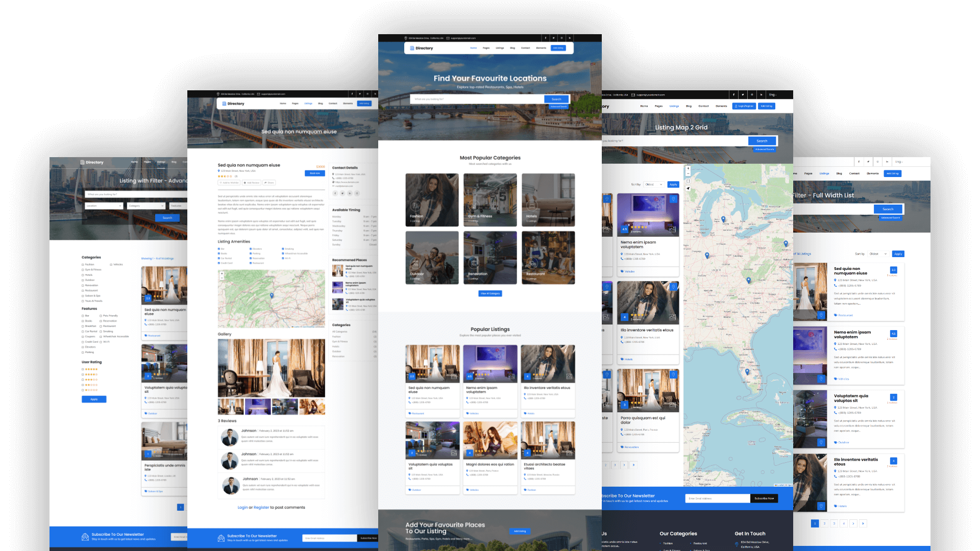Screen dimensions: 980x551
Task: Click Restaurant category circular icon on home page
Action: pyautogui.click(x=532, y=263)
